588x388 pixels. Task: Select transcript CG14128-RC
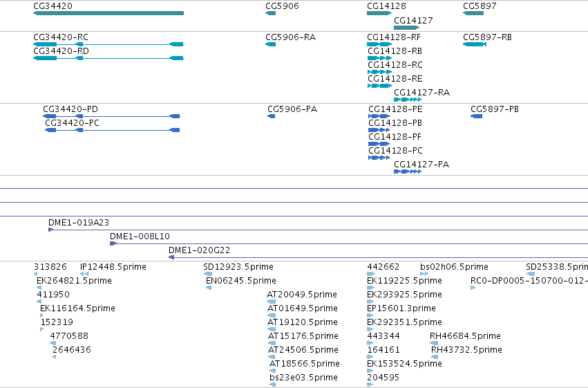point(395,65)
